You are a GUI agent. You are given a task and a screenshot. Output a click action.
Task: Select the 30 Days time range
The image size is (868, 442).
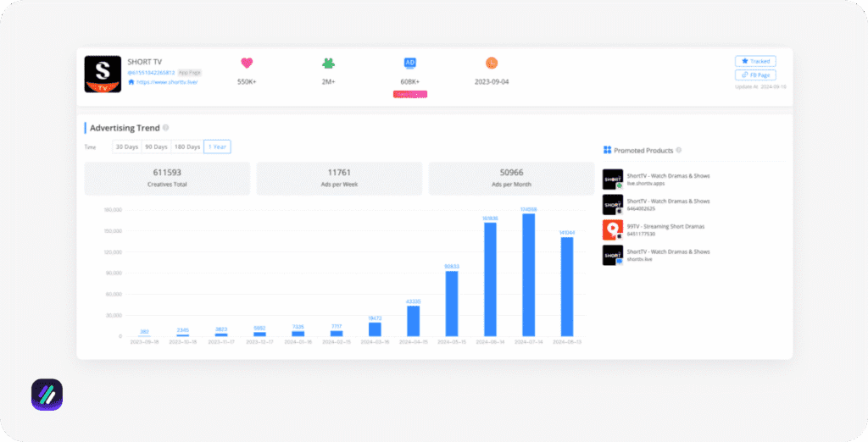click(x=127, y=146)
